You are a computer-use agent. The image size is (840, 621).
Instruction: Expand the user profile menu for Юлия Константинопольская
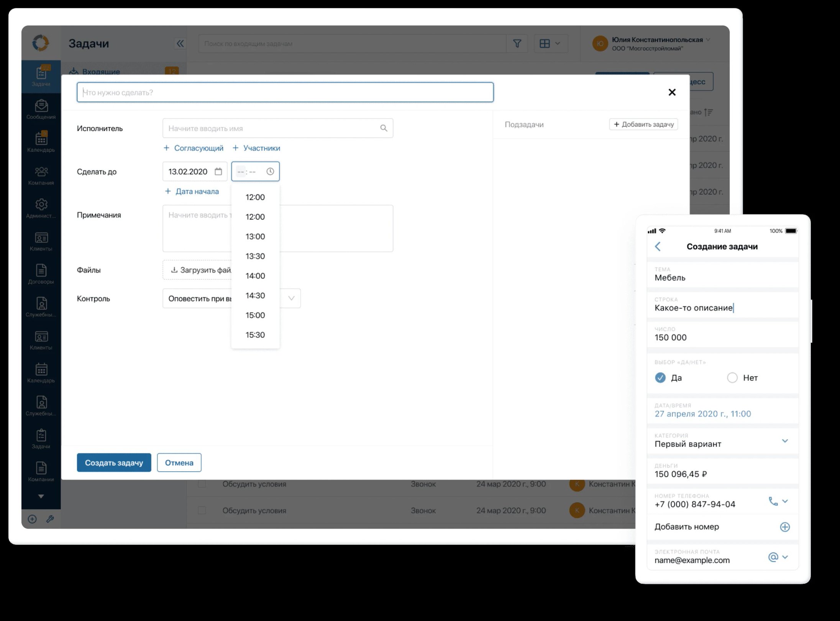(x=709, y=39)
